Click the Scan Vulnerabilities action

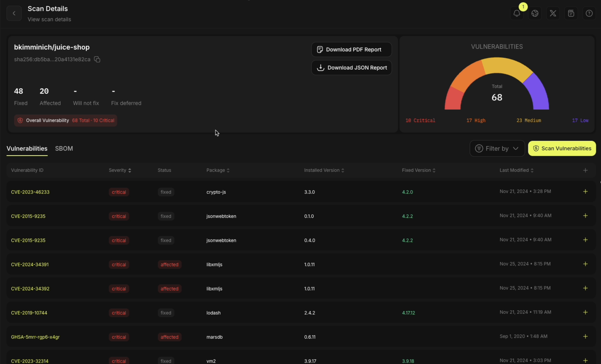[562, 148]
